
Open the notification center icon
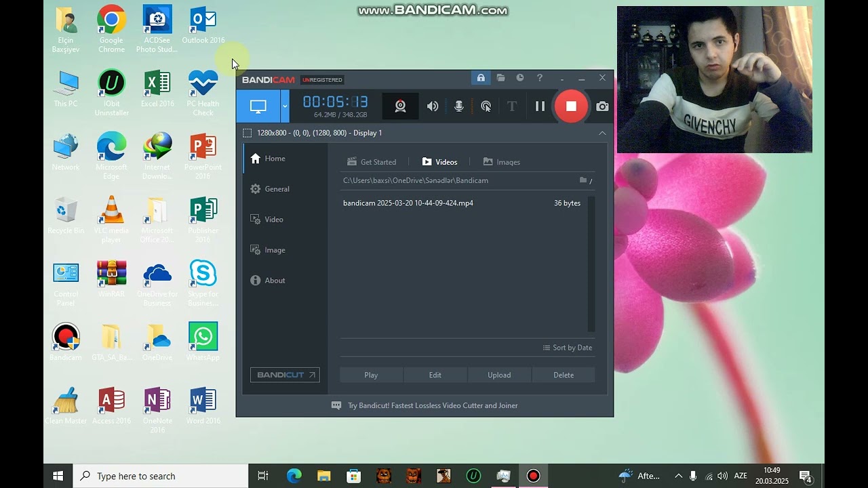(x=806, y=476)
